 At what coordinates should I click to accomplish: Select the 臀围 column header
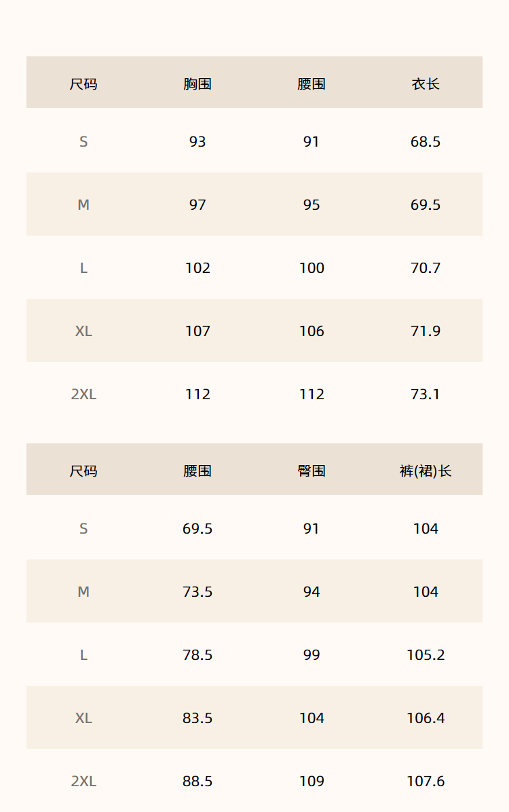coord(312,471)
